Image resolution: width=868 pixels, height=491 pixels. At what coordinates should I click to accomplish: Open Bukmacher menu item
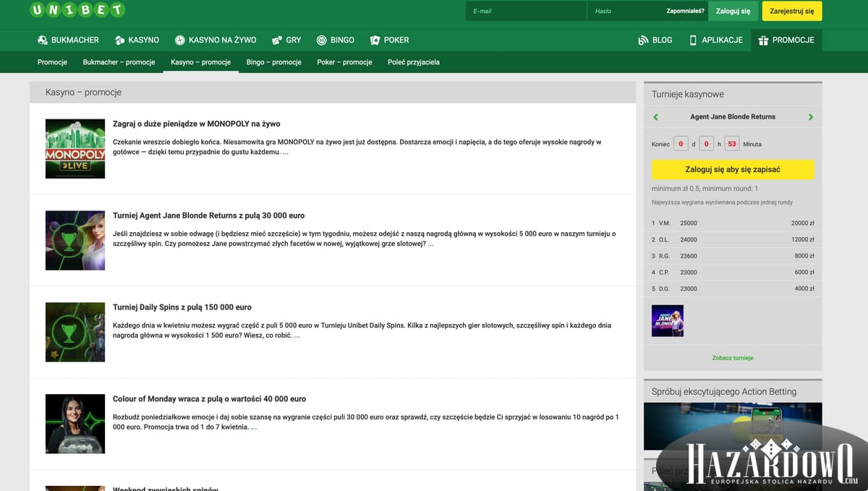[75, 40]
